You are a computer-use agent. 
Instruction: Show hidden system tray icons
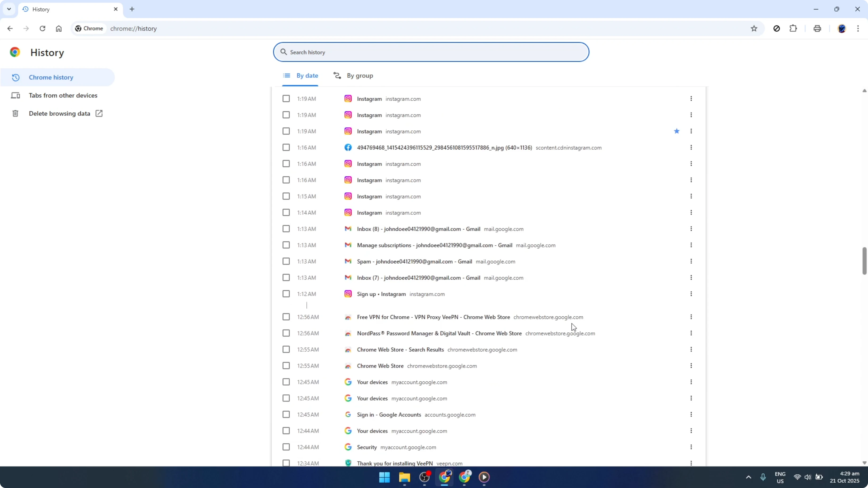tap(748, 477)
